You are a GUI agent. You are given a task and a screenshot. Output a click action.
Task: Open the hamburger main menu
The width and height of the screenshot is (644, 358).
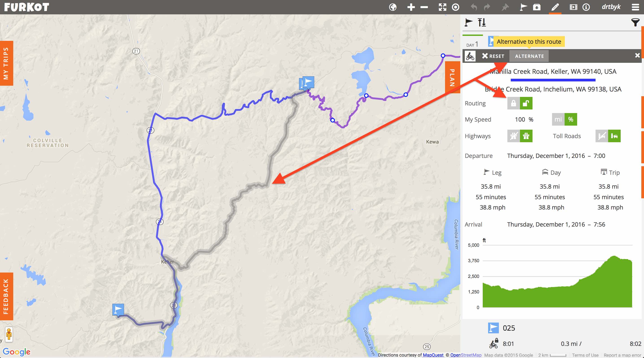(x=635, y=7)
